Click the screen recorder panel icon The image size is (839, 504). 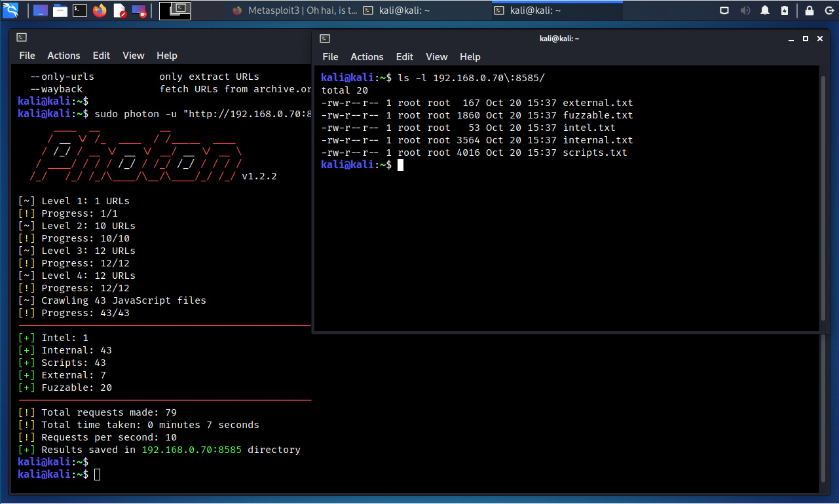point(139,10)
